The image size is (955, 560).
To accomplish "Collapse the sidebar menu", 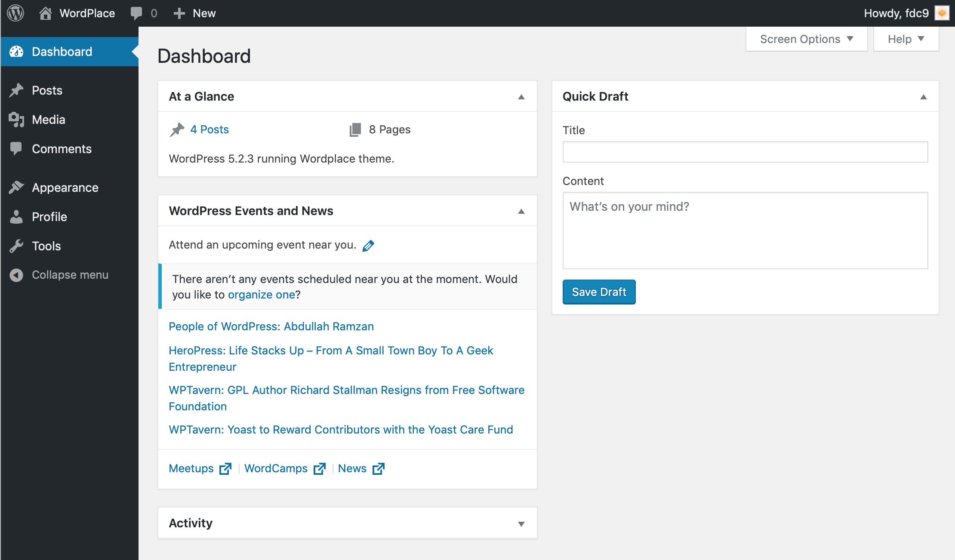I will pyautogui.click(x=70, y=274).
